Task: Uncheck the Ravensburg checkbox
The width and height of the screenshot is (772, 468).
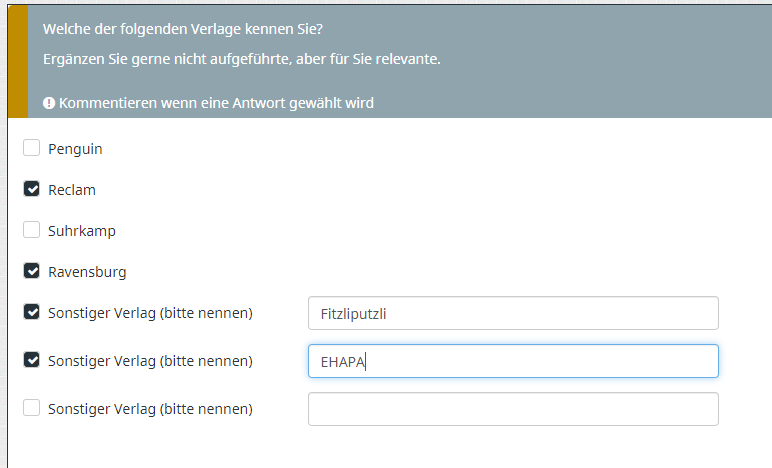Action: [x=31, y=271]
